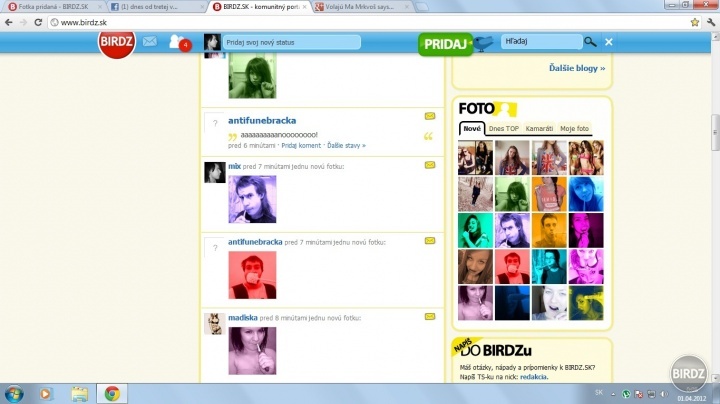Open mix profile name link

tap(234, 166)
